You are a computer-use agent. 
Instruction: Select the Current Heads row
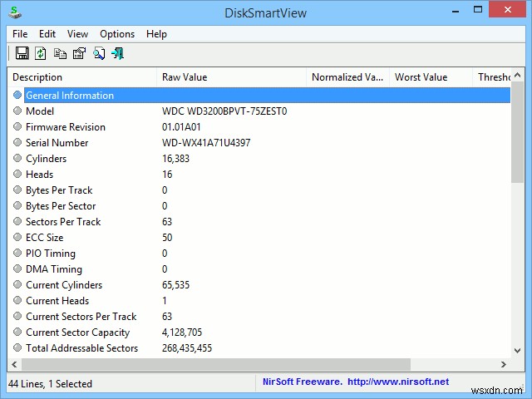pos(259,300)
